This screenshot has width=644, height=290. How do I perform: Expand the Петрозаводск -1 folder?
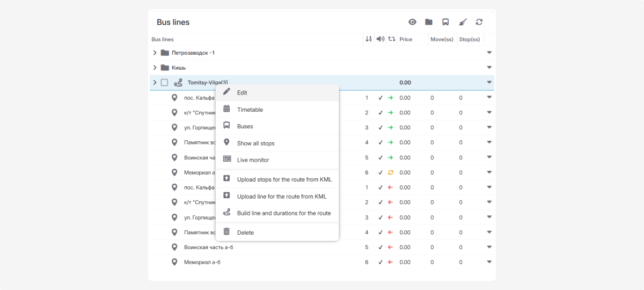155,53
